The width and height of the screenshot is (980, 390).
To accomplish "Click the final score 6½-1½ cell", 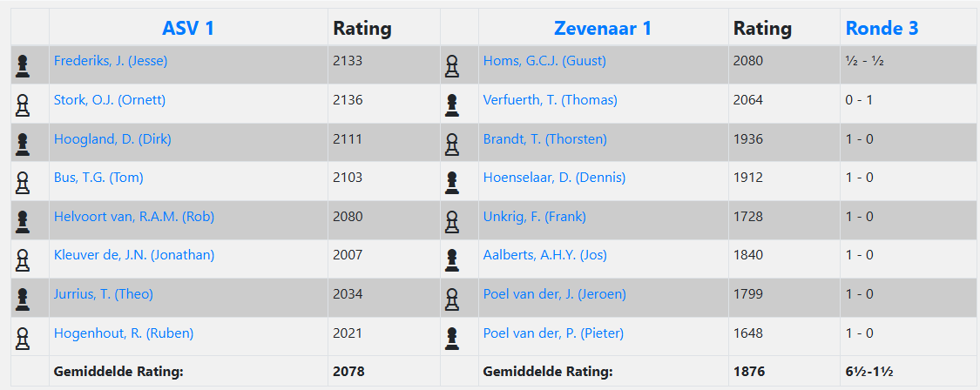I will click(x=870, y=372).
